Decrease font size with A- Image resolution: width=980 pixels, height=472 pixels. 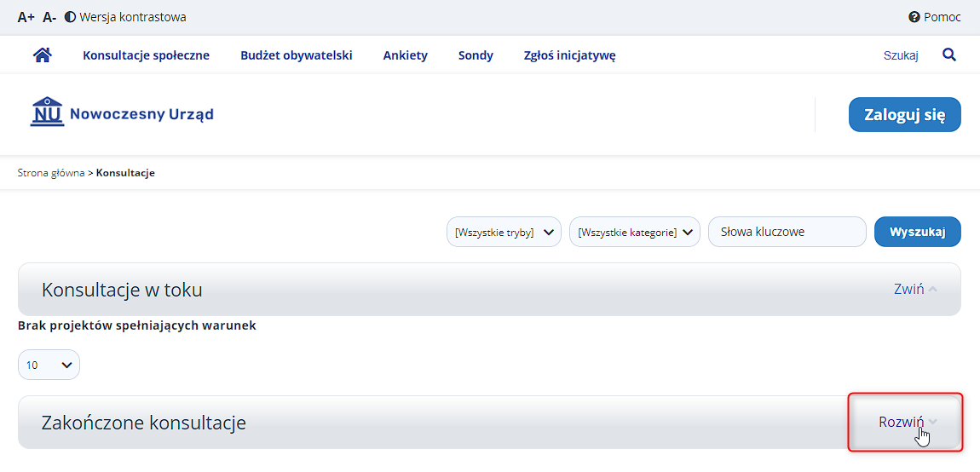(x=49, y=18)
